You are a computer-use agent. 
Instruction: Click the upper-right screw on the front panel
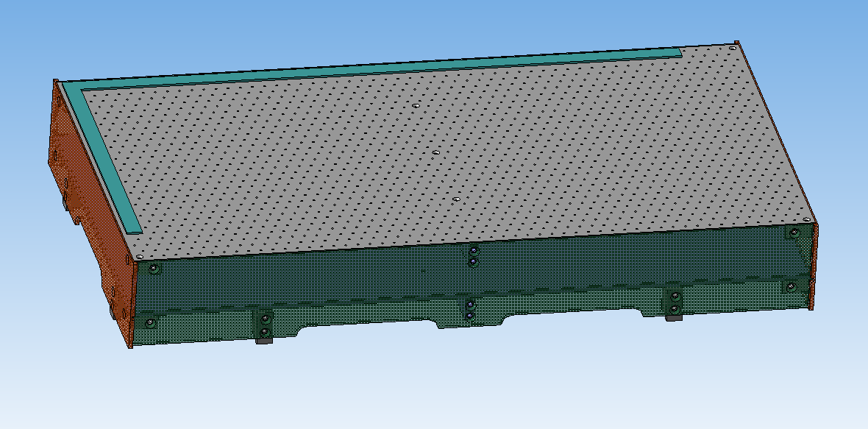coord(794,233)
